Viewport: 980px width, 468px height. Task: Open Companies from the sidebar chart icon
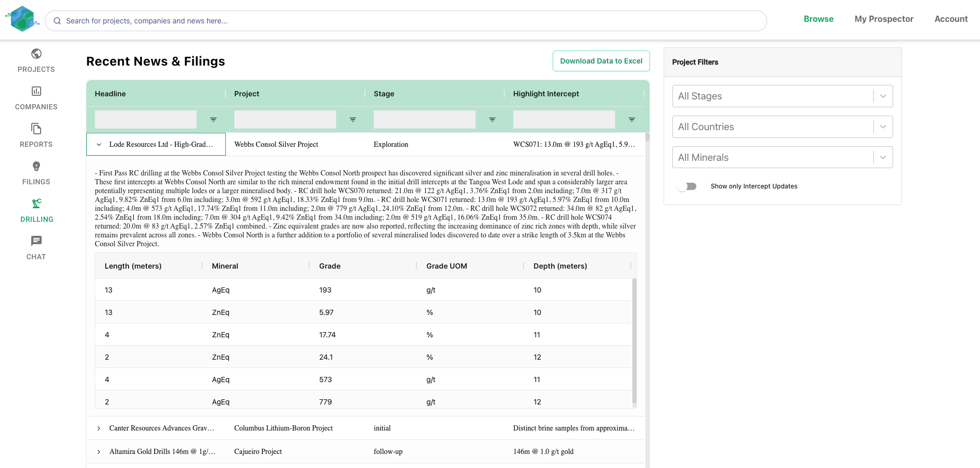[x=36, y=91]
